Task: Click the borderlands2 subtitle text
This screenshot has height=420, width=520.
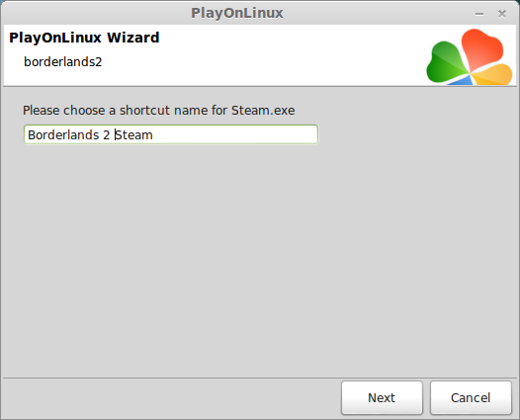Action: [x=63, y=62]
